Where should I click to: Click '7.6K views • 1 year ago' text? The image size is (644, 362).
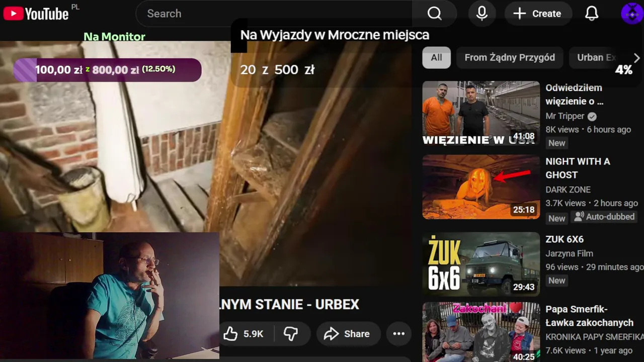point(589,350)
